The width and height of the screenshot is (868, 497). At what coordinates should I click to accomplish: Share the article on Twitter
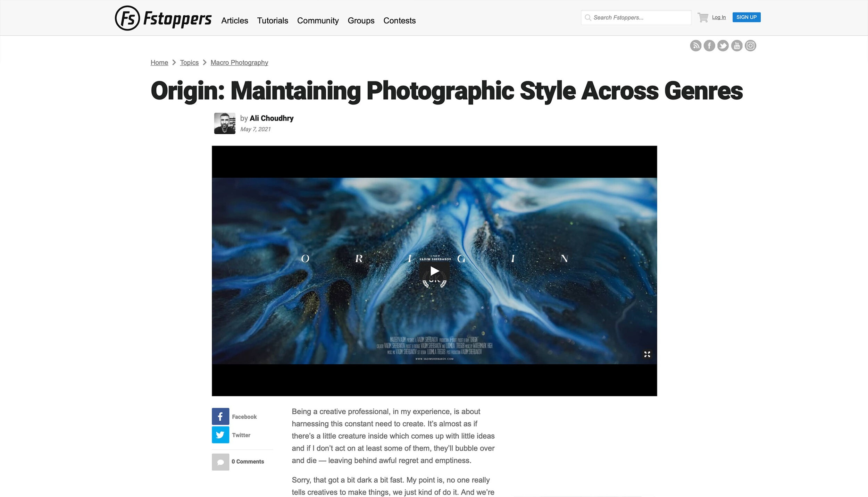click(x=220, y=435)
